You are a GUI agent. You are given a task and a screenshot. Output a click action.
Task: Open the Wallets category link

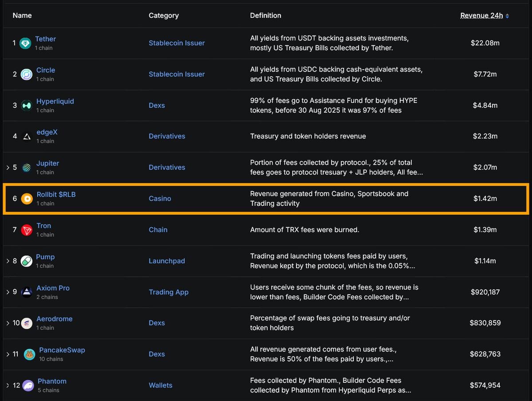160,385
